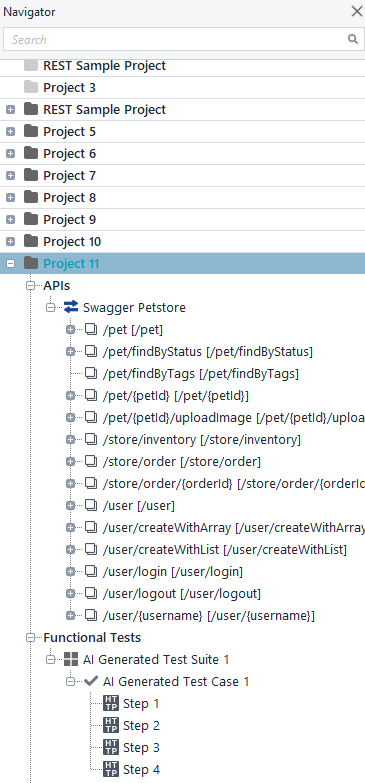
Task: Click the Step 2 HTTP icon
Action: 111,725
